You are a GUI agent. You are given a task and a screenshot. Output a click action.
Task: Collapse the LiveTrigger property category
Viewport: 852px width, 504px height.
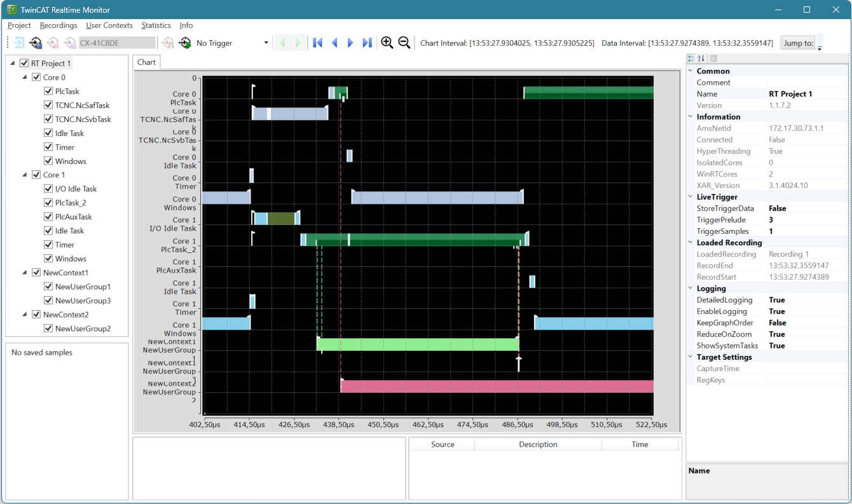click(x=691, y=197)
